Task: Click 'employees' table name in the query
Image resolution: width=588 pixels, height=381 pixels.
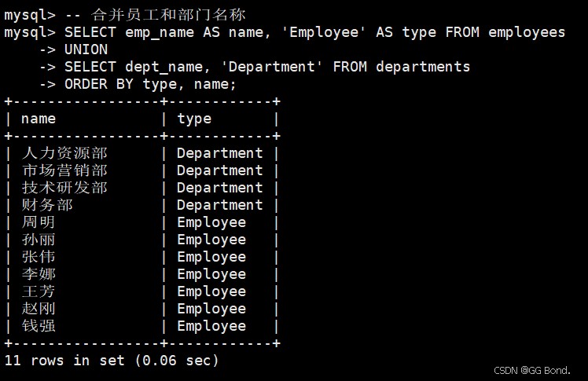Action: [x=527, y=32]
